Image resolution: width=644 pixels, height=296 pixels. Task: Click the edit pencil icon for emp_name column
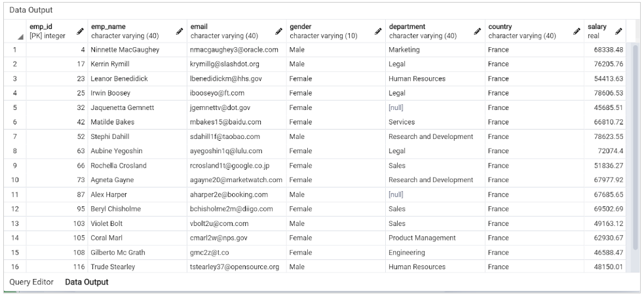(180, 31)
